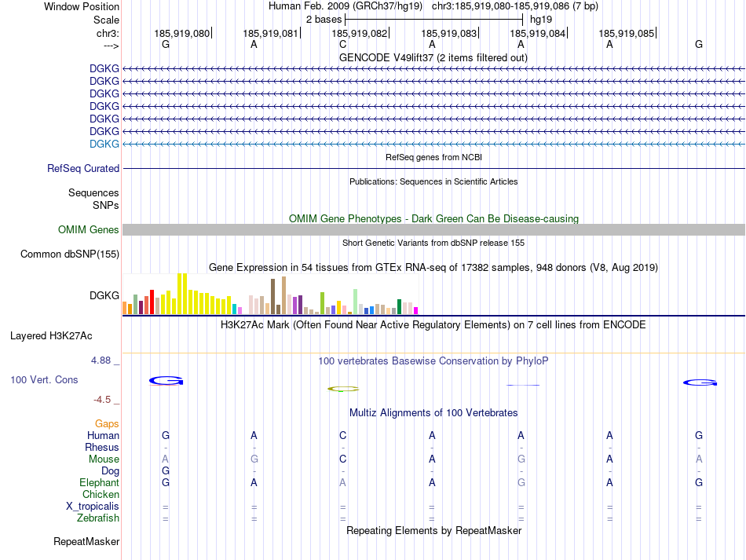746x560 pixels.
Task: Open Multiz Alignments of 100 Vertebrates title
Action: click(x=433, y=412)
